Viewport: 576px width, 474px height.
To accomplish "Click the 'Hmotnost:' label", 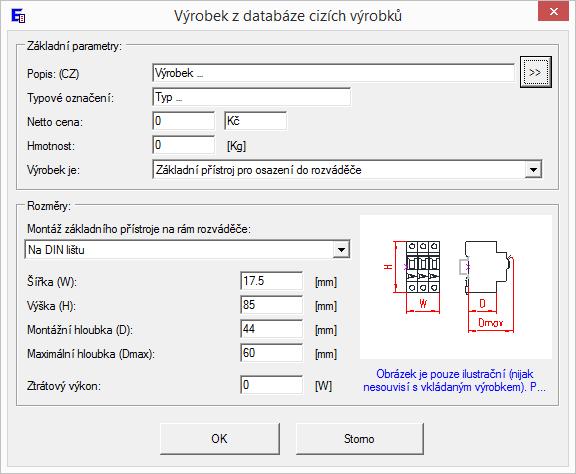I will (51, 146).
